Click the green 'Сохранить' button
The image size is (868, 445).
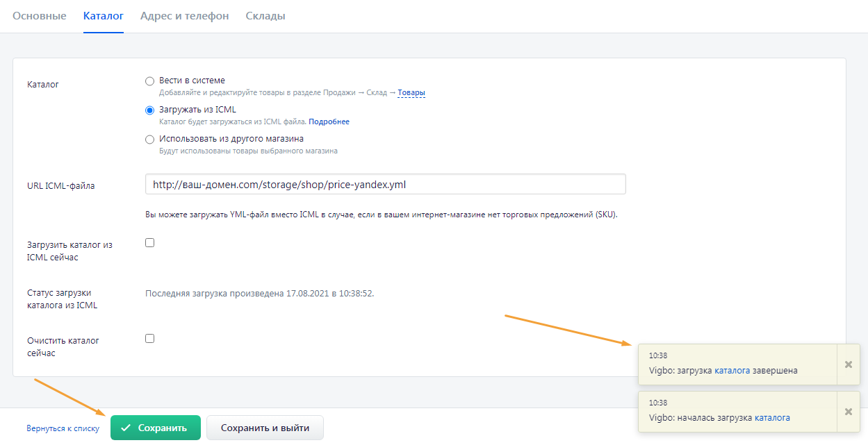click(x=156, y=428)
